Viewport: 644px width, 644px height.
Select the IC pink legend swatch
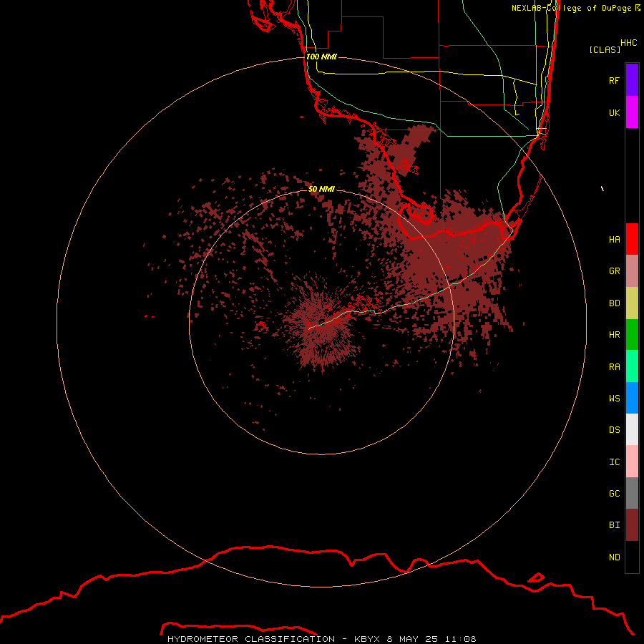pos(632,462)
